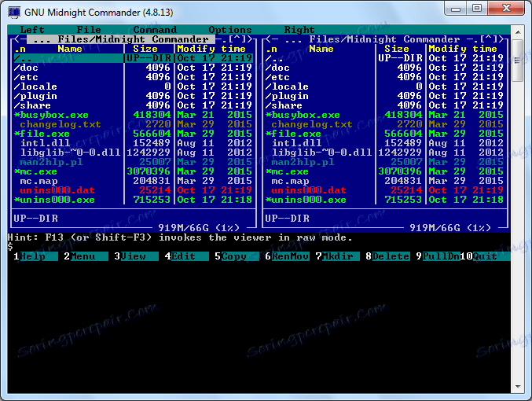The image size is (532, 401).
Task: Select mc.exe in left panel
Action: pyautogui.click(x=134, y=171)
